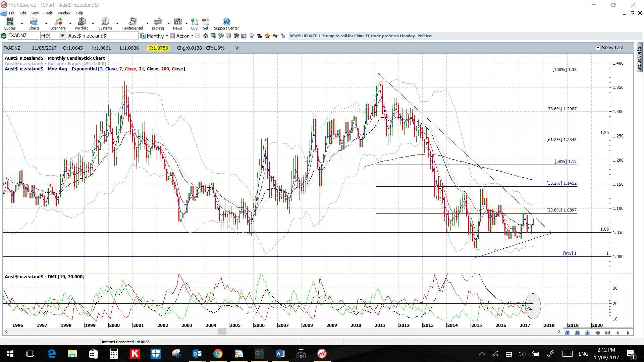
Task: Open Outlook from the taskbar
Action: tap(197, 354)
